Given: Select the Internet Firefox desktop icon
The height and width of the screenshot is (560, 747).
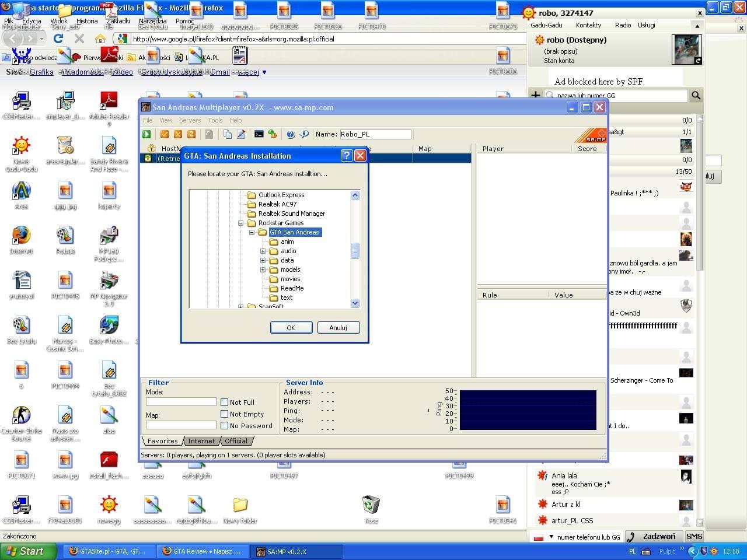Looking at the screenshot, I should (x=22, y=240).
